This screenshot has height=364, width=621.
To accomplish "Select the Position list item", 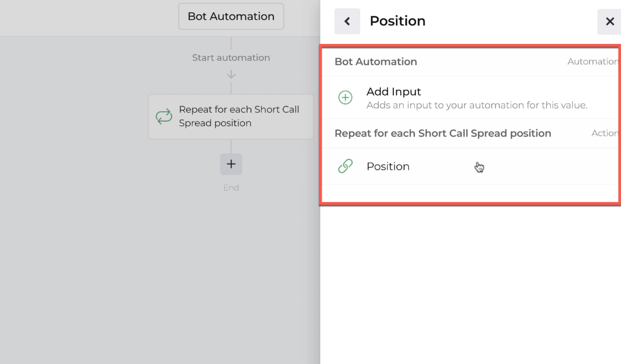I will click(470, 166).
